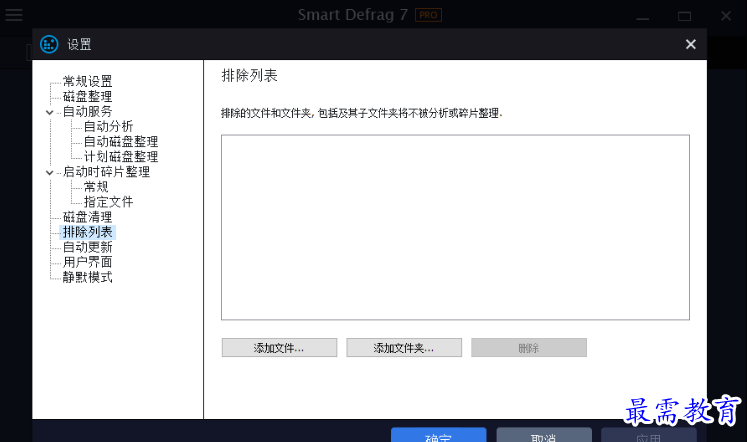Cancel changes with the 取消 button
This screenshot has height=442, width=747.
pyautogui.click(x=544, y=435)
